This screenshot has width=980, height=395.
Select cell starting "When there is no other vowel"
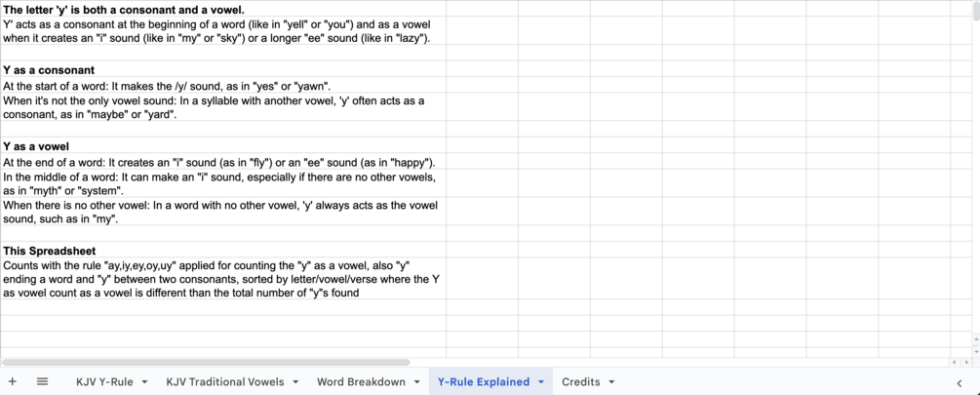pos(223,212)
